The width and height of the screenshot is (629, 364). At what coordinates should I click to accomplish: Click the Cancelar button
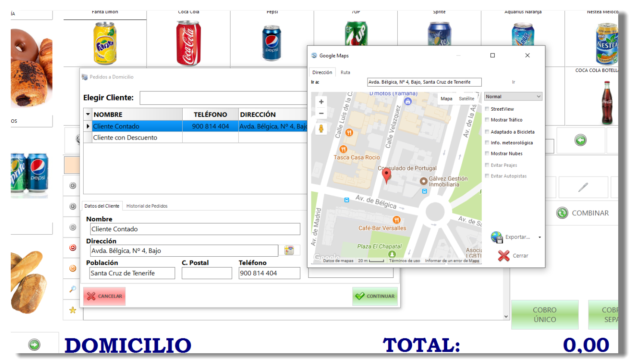tap(104, 296)
